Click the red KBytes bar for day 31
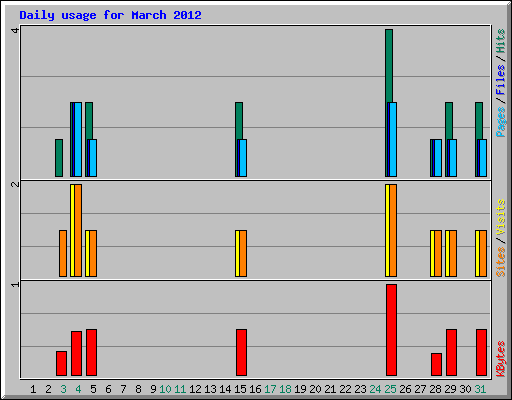The height and width of the screenshot is (400, 512). [x=481, y=352]
